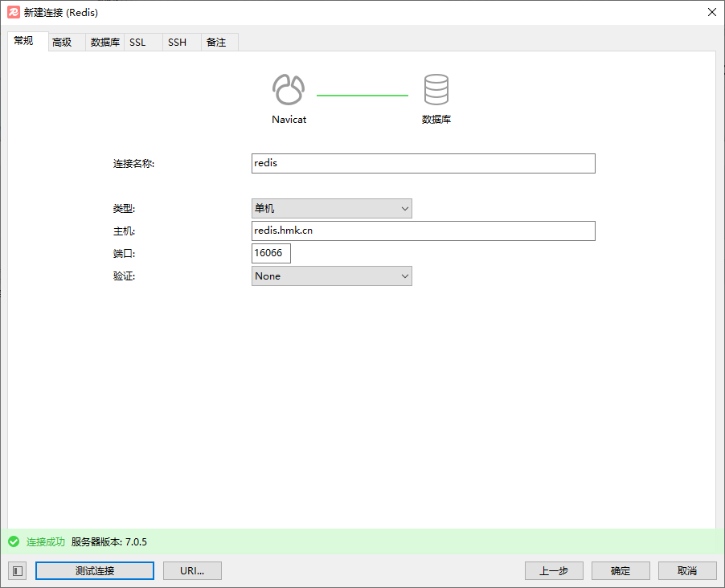
Task: Click the database cylinder icon
Action: coord(436,89)
